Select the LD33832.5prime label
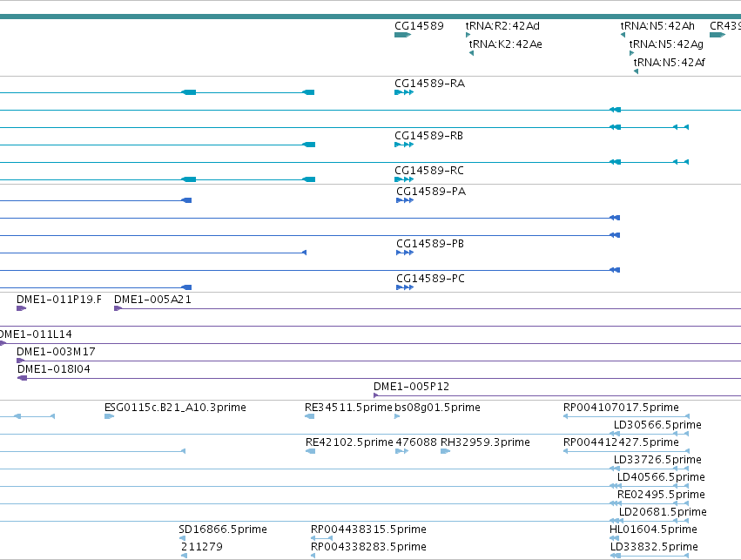The height and width of the screenshot is (560, 741). [654, 547]
